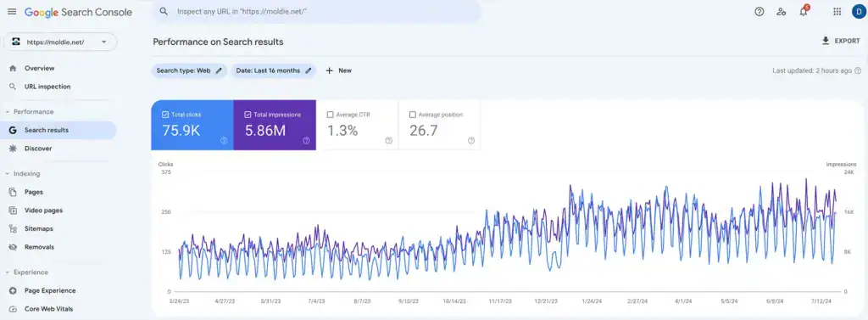Image resolution: width=868 pixels, height=320 pixels.
Task: Open the https://moldie.net/ property dropdown
Action: point(60,42)
